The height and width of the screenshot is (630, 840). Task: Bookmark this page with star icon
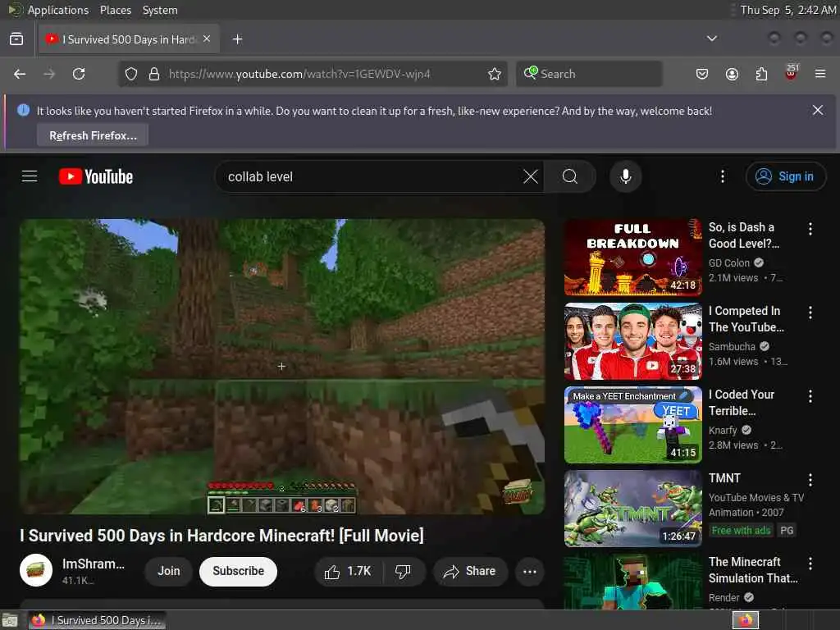point(495,74)
